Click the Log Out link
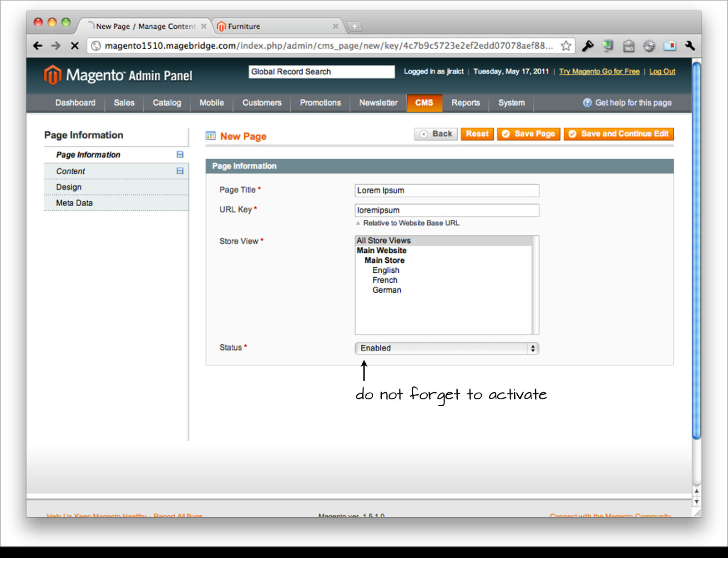Viewport: 728px width, 561px height. click(662, 71)
